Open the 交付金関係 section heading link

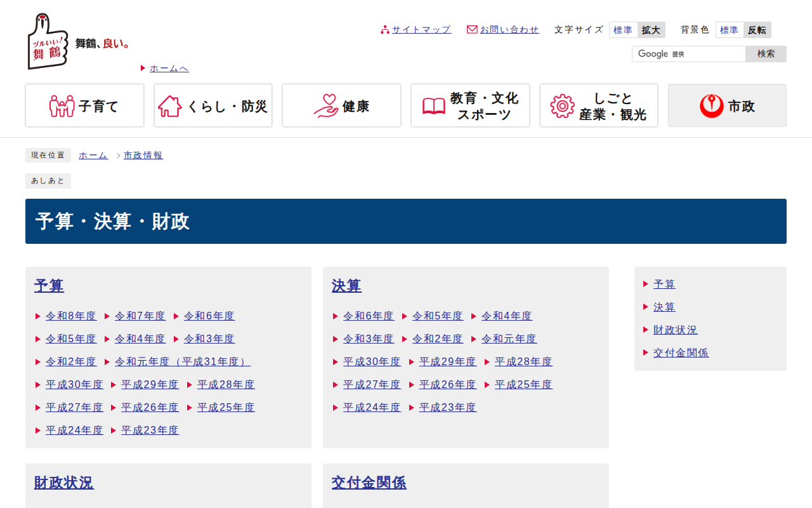[x=369, y=483]
